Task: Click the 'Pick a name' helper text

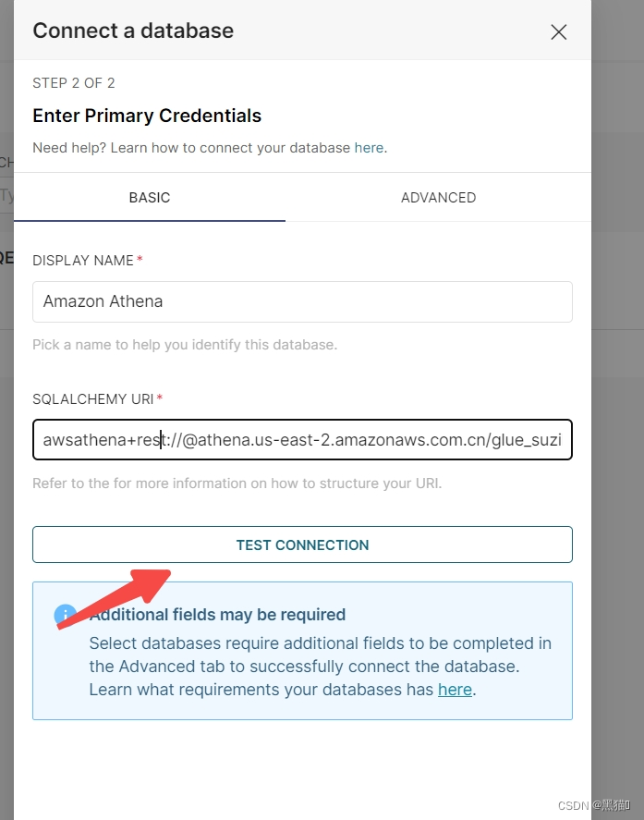Action: coord(185,345)
